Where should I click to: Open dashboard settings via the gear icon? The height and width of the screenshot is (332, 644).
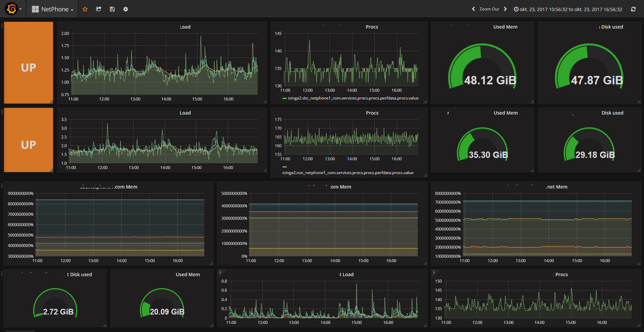(x=126, y=9)
